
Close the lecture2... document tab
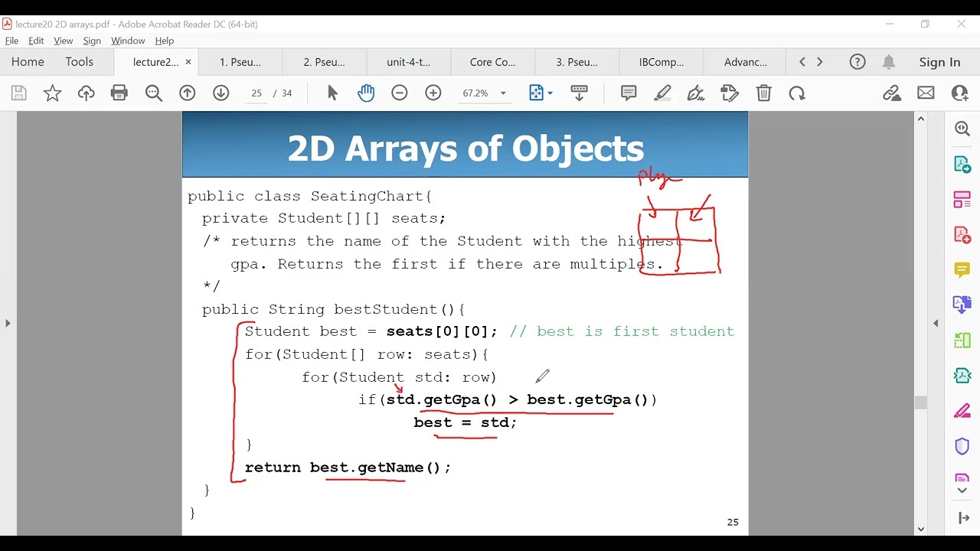click(x=188, y=62)
